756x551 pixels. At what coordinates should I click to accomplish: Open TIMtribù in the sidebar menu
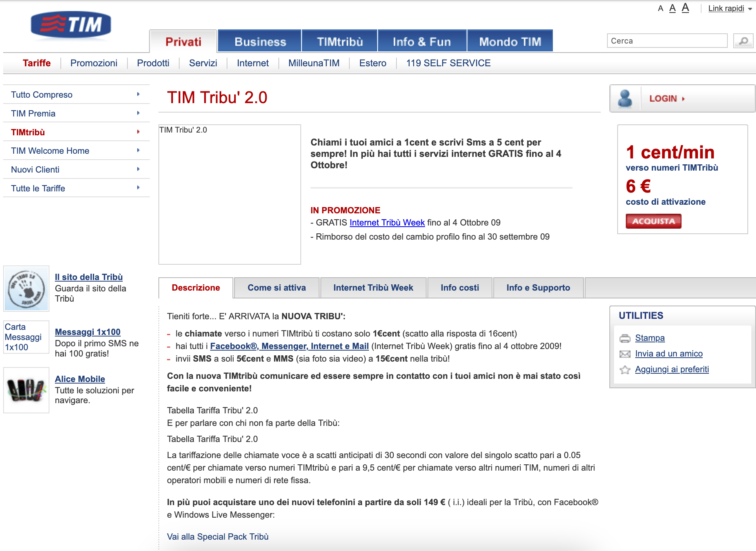[x=76, y=132]
